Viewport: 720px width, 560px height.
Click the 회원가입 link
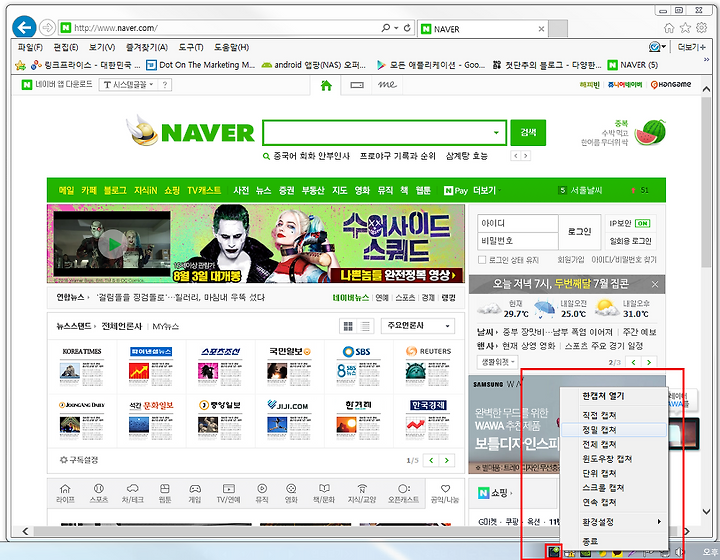tap(570, 260)
